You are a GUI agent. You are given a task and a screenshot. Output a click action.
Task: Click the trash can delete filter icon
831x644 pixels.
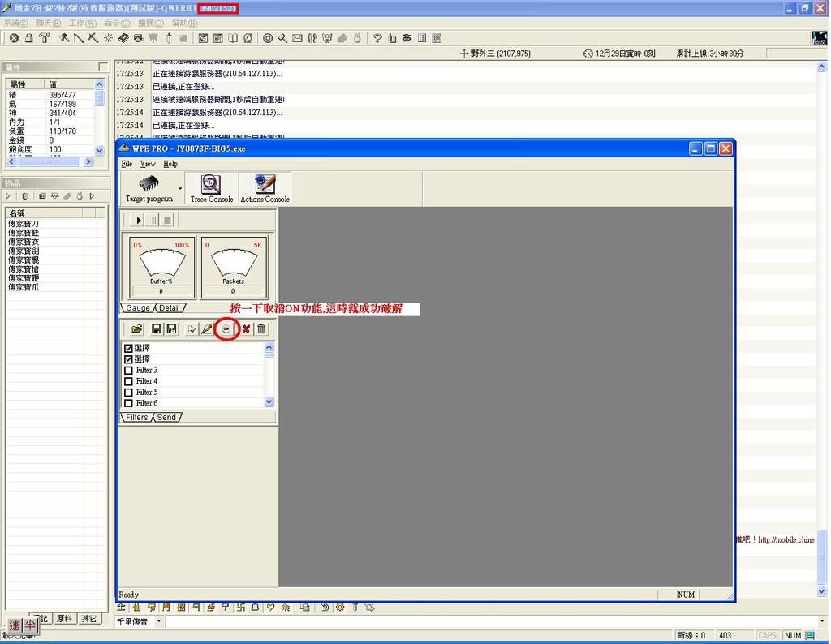coord(261,328)
